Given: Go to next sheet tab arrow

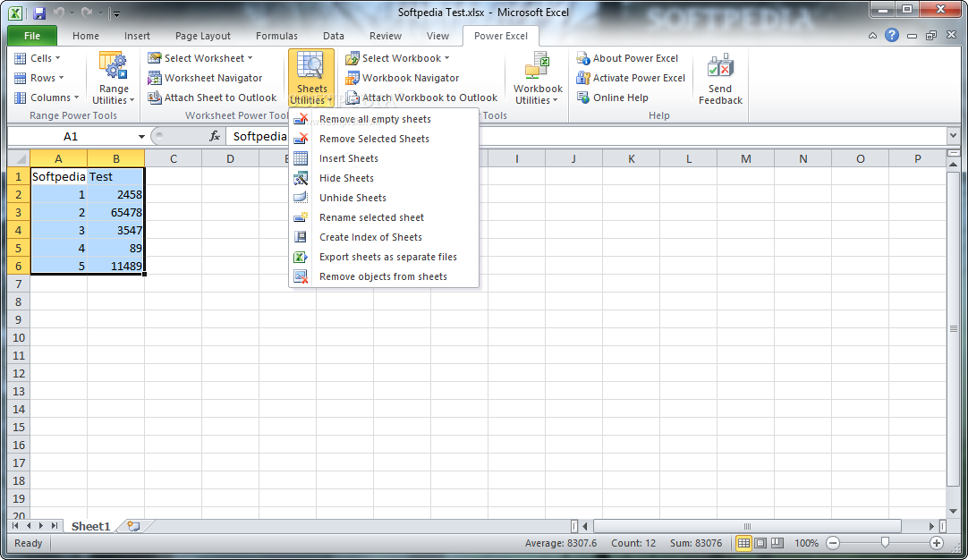Looking at the screenshot, I should pyautogui.click(x=41, y=526).
